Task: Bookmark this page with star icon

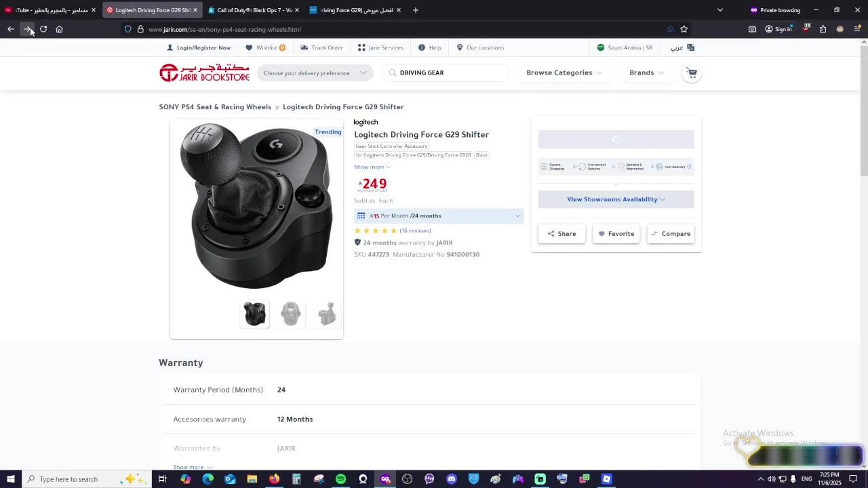Action: (684, 29)
